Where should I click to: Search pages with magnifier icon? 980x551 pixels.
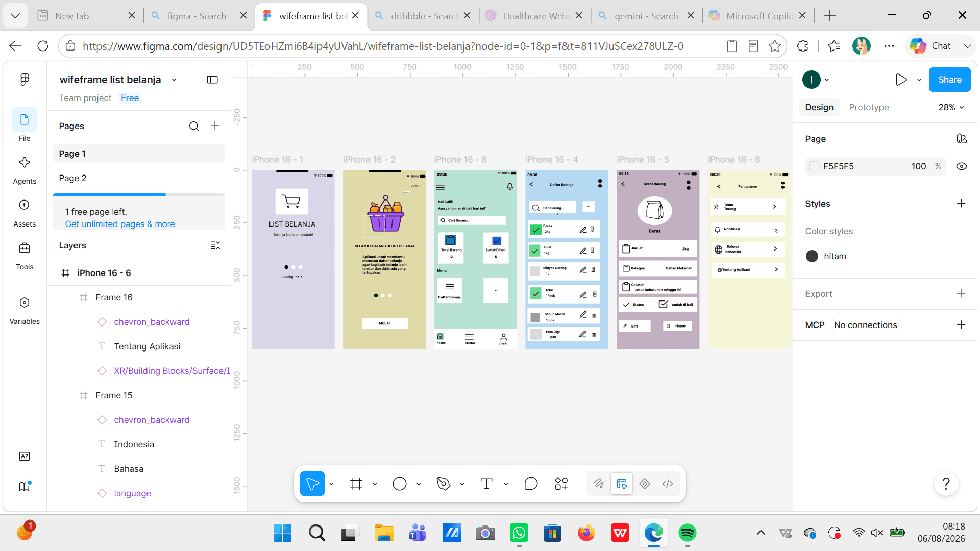[x=194, y=126]
